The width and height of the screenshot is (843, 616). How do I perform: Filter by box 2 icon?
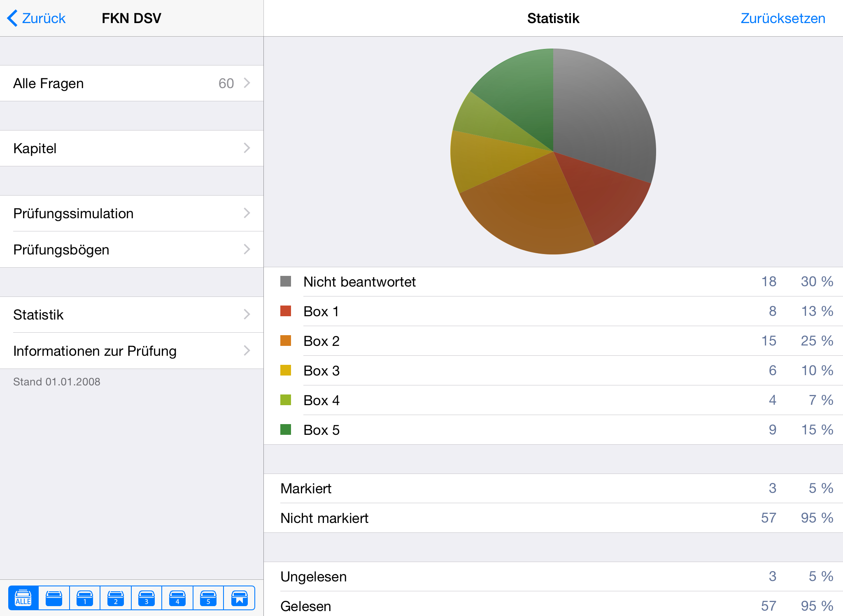[116, 598]
